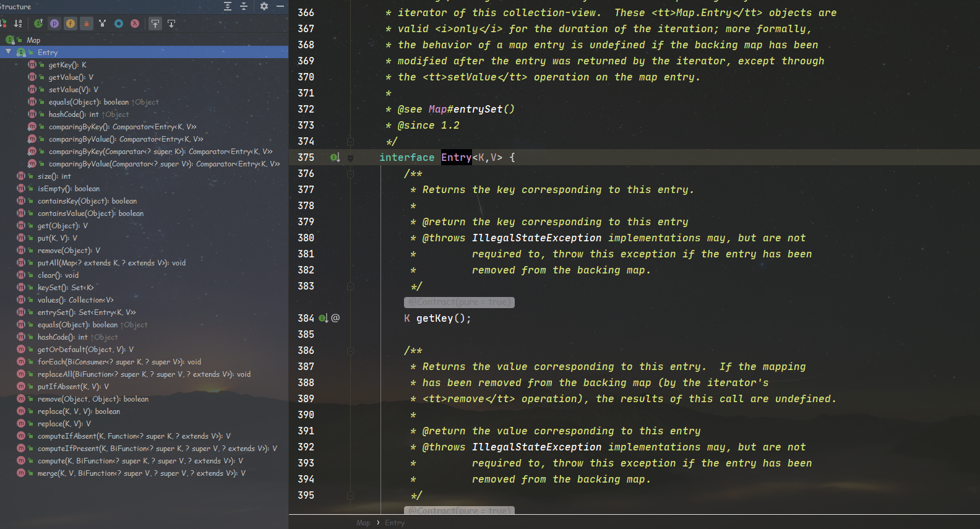Toggle Sort by Visibility in Structure toolbar

point(3,24)
